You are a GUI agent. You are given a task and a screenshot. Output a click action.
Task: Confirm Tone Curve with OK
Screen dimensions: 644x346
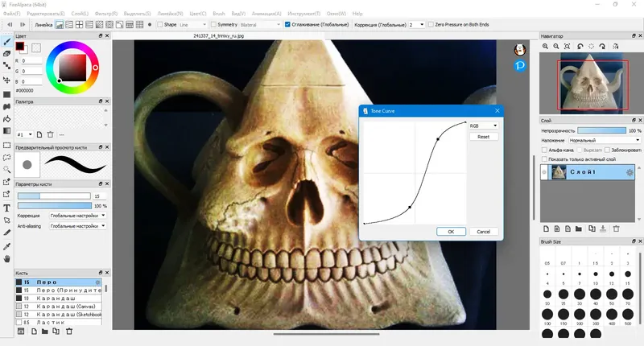[451, 232]
